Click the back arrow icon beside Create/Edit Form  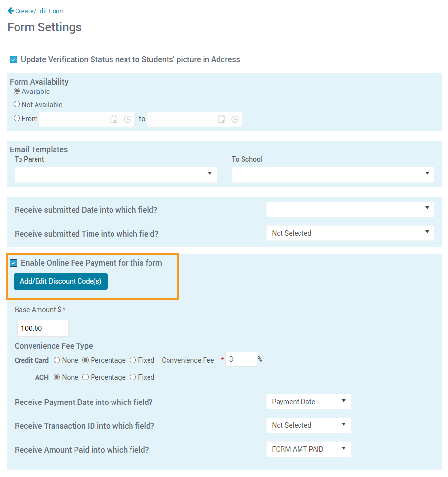click(11, 11)
